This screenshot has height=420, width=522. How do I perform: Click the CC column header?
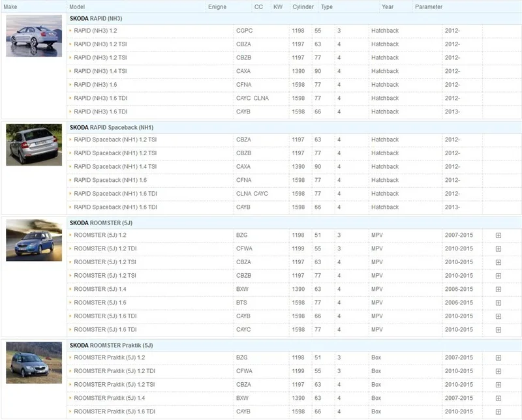[258, 7]
